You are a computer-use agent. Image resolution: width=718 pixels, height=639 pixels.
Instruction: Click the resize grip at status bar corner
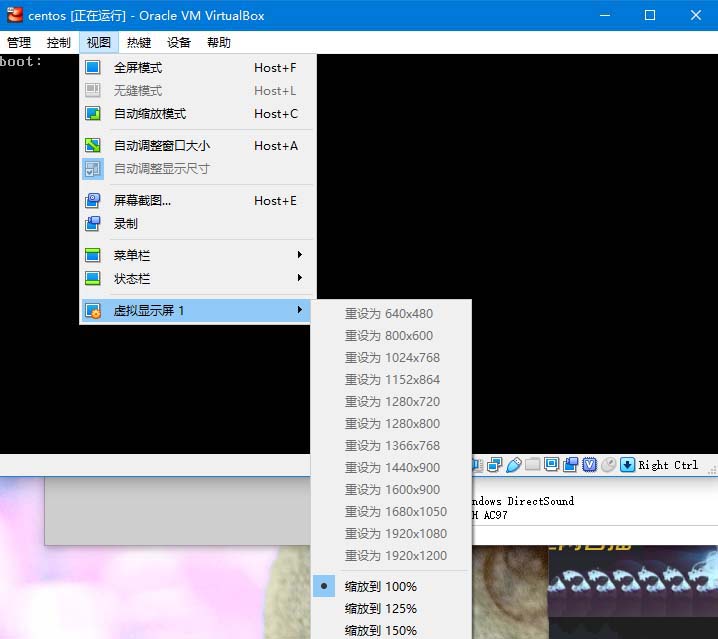712,470
